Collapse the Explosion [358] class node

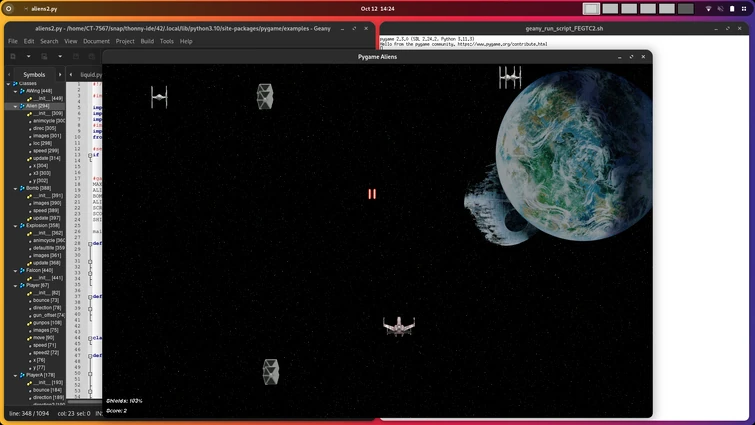tap(15, 225)
